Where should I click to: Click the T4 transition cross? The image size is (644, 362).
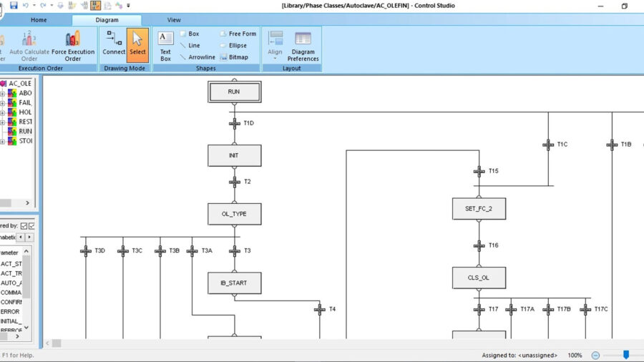[x=320, y=309]
